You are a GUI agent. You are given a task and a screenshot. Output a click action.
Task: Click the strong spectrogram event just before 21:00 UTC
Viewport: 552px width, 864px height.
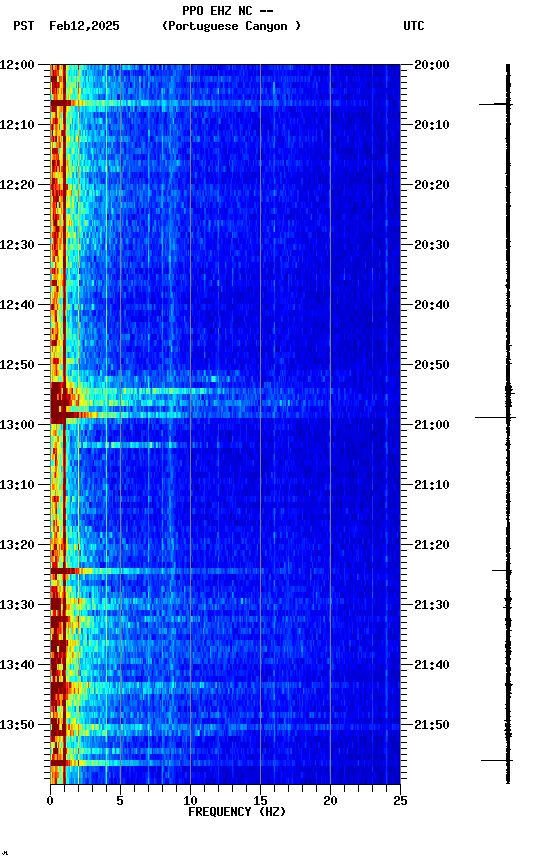pyautogui.click(x=225, y=414)
